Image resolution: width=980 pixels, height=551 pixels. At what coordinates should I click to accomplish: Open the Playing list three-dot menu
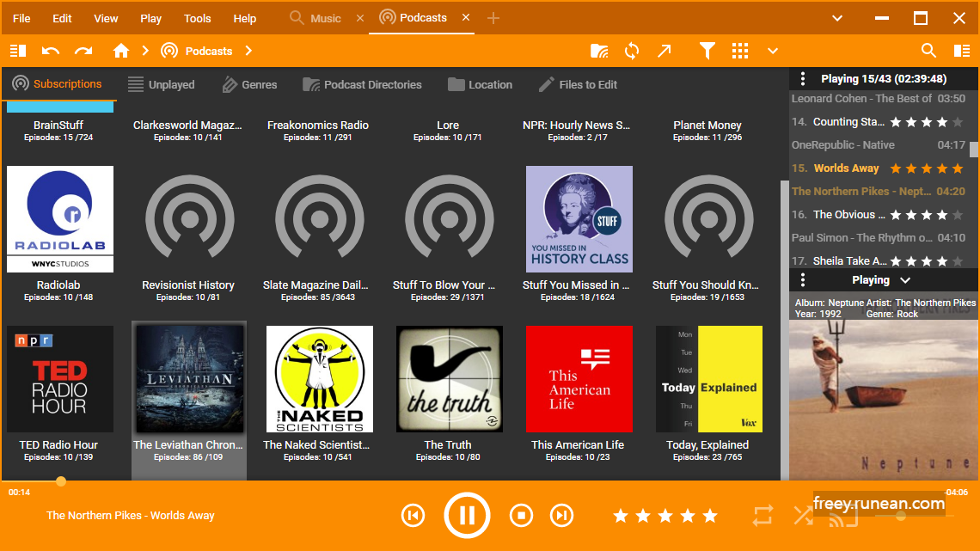803,79
